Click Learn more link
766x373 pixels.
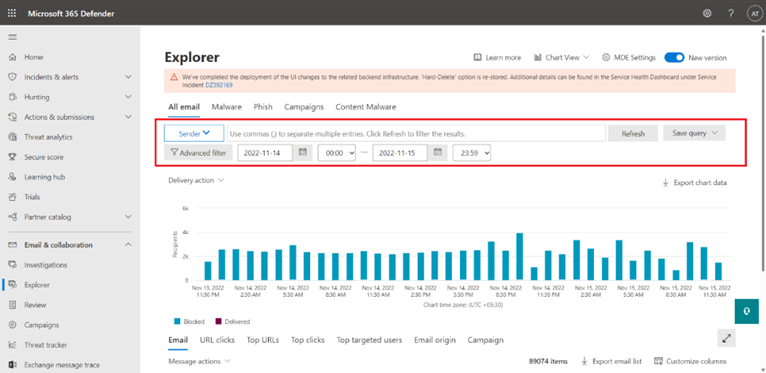pyautogui.click(x=497, y=58)
